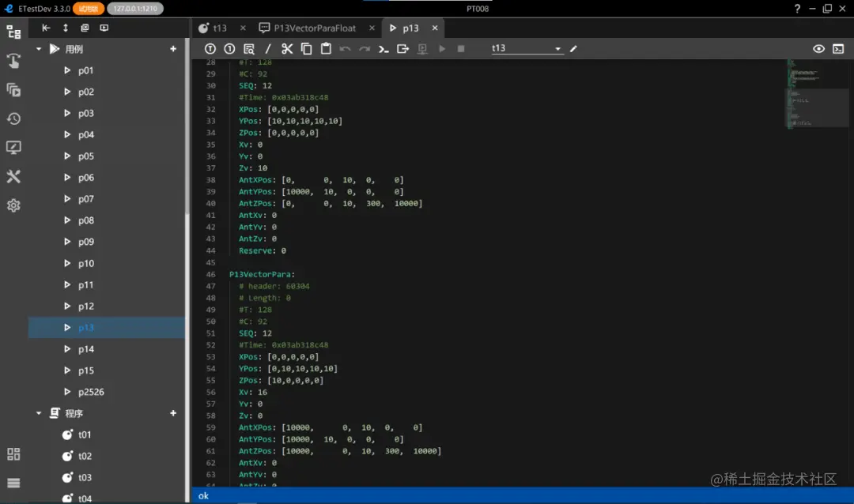Stop the run with the square button

click(461, 49)
